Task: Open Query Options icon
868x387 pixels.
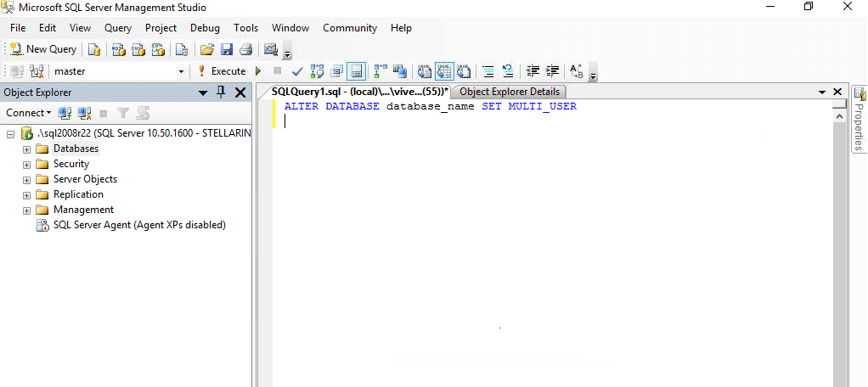Action: (x=336, y=70)
